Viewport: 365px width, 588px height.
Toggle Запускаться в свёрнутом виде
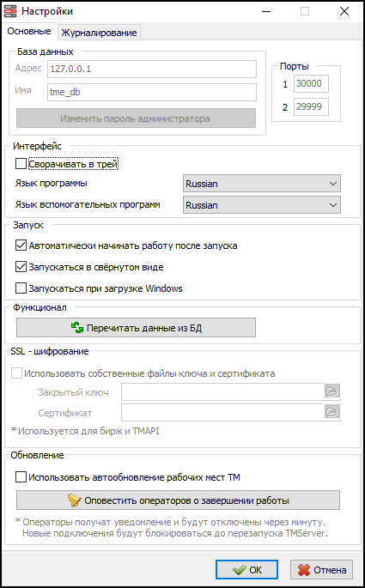pos(21,267)
